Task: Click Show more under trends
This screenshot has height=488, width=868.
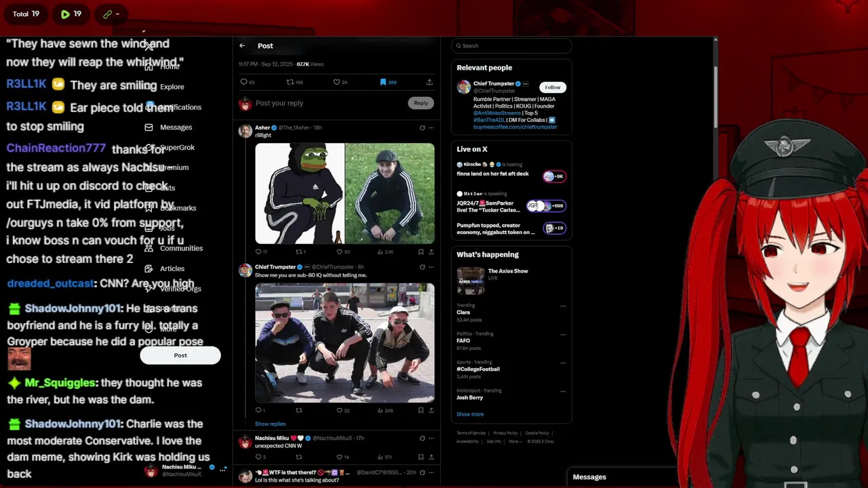Action: [x=470, y=414]
